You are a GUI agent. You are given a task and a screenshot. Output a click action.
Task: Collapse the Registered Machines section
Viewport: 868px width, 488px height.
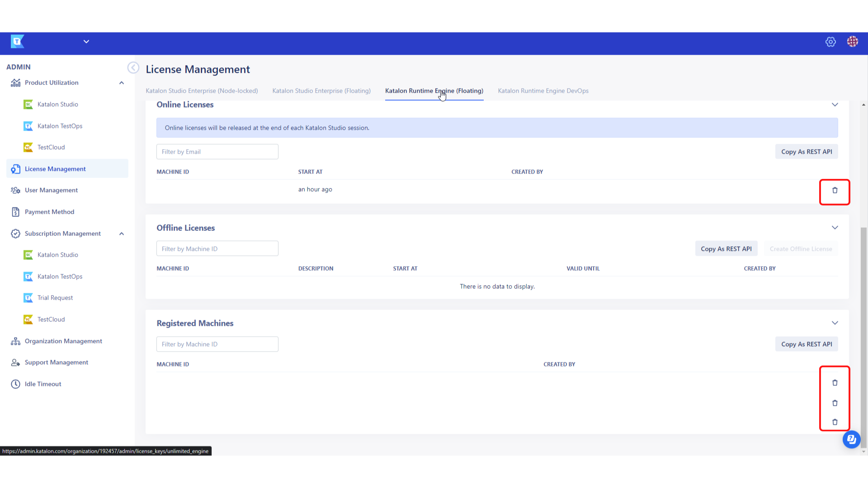pyautogui.click(x=835, y=323)
